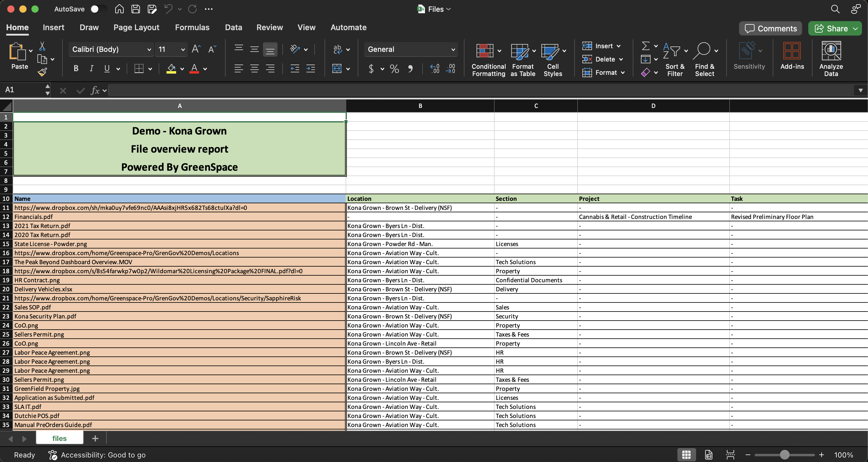
Task: Toggle Italic formatting
Action: tap(91, 69)
